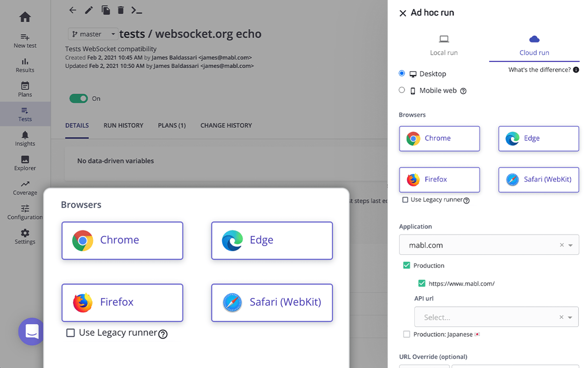Edit the test using the pencil icon
588x368 pixels.
click(x=89, y=10)
